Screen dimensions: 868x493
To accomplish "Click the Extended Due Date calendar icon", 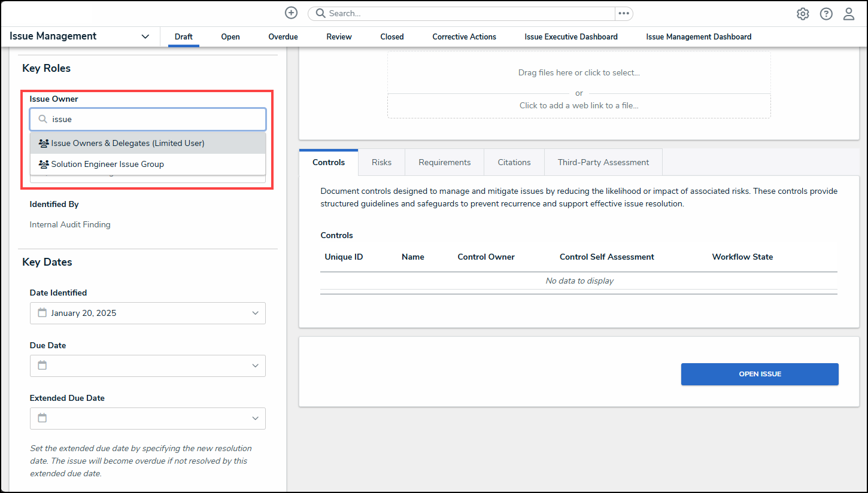I will 43,418.
